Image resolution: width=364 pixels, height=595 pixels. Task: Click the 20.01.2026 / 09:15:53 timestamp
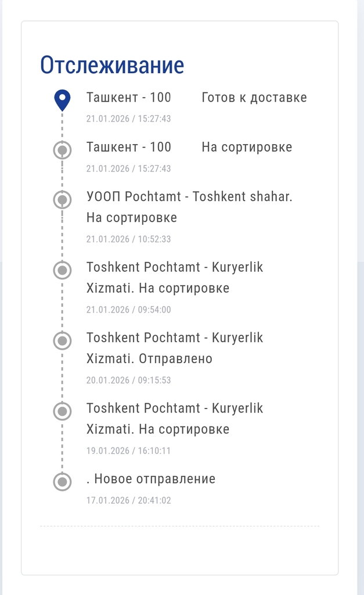[x=128, y=380]
